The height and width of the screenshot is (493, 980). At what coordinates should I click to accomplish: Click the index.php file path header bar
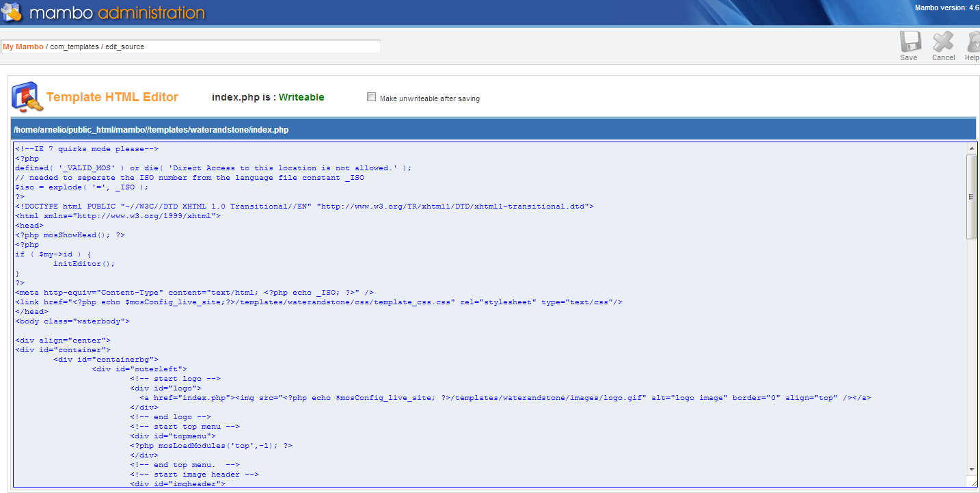tap(493, 129)
